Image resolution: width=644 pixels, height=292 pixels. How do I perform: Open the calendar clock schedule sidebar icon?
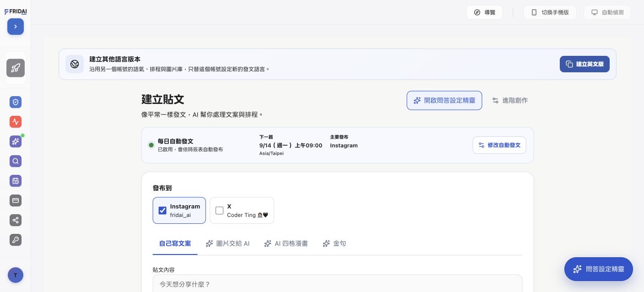click(16, 181)
